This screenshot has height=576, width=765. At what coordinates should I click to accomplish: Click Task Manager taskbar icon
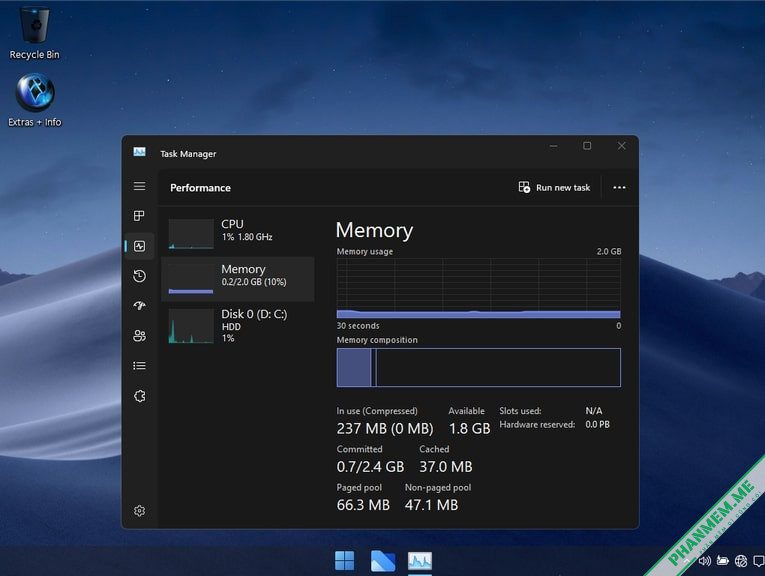point(420,561)
